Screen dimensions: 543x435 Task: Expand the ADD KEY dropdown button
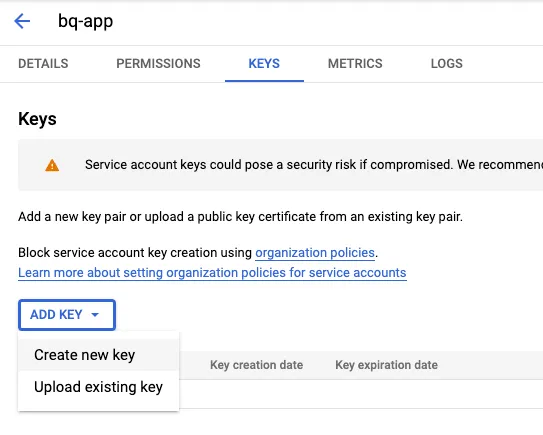67,315
